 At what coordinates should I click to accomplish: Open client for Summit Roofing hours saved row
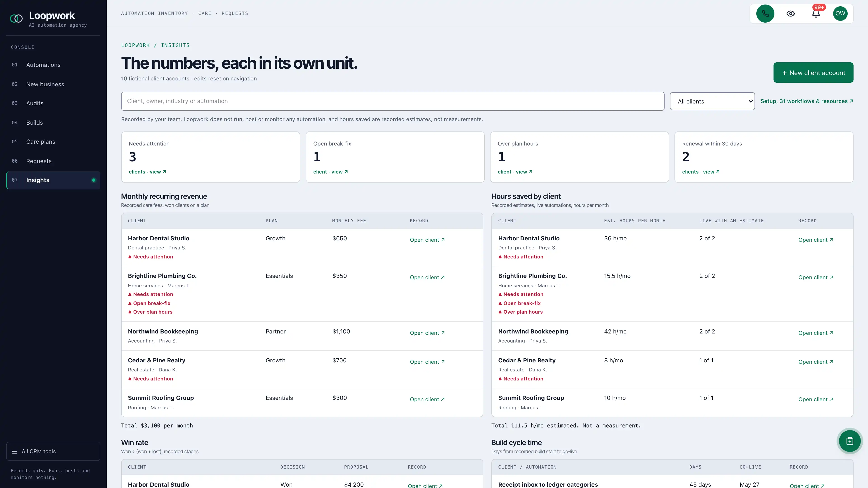point(816,399)
